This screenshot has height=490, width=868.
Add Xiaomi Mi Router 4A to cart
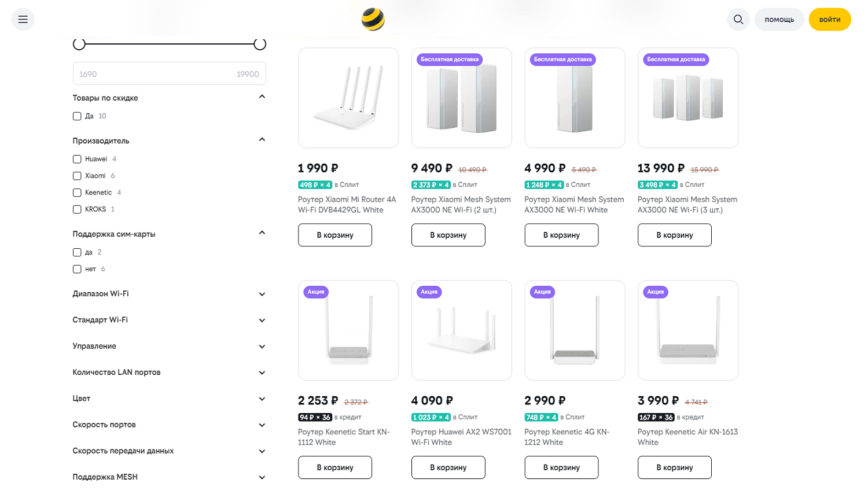(x=335, y=235)
